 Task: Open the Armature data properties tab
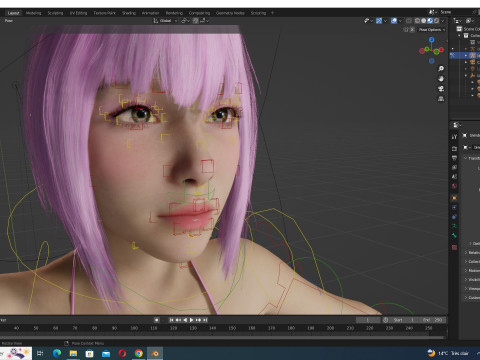[454, 226]
